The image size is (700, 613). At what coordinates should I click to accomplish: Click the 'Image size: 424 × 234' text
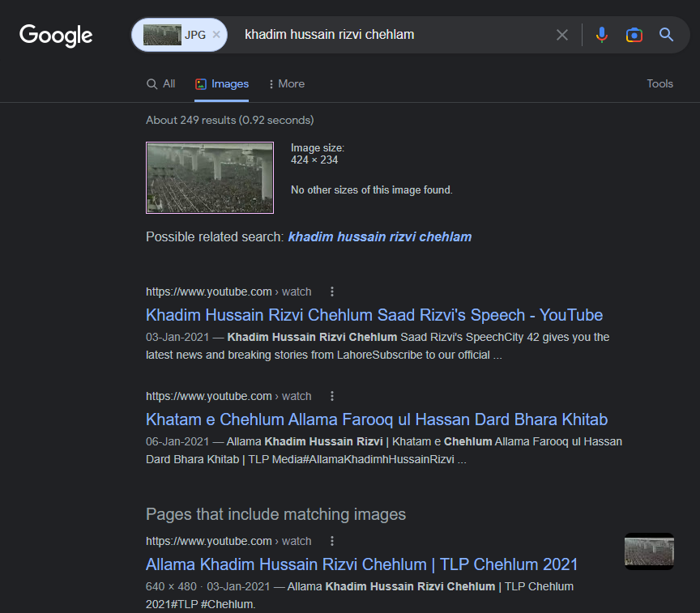(318, 154)
